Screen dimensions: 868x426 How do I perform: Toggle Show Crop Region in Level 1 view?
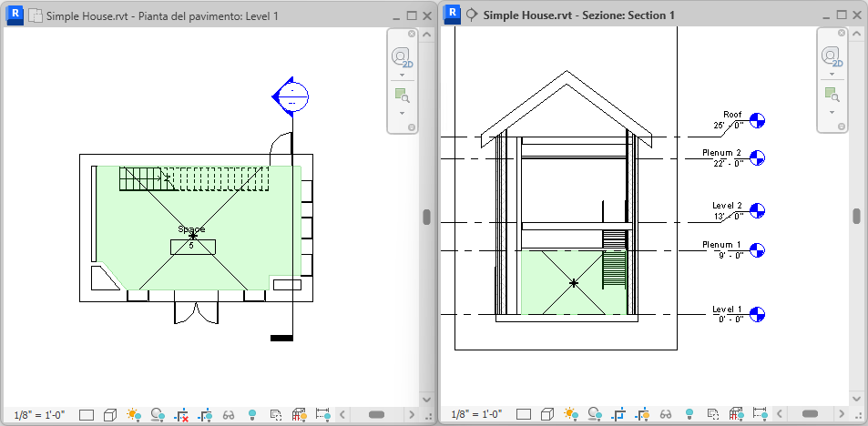pos(205,414)
